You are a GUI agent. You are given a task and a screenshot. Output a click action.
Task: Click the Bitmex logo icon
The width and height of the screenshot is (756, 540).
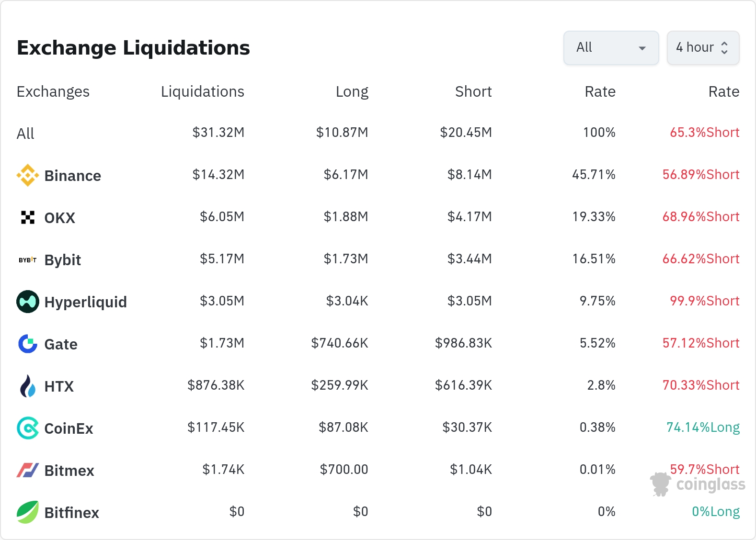[28, 470]
